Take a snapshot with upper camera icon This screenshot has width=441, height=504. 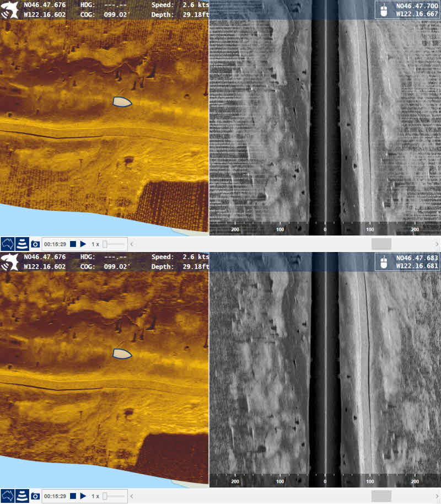pyautogui.click(x=35, y=244)
